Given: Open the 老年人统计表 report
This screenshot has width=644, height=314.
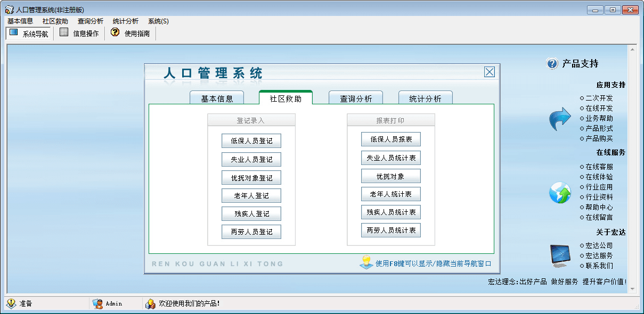Looking at the screenshot, I should tap(391, 194).
